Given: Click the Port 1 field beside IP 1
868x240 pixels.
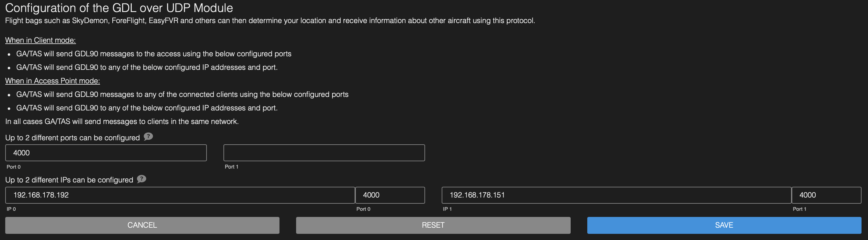Looking at the screenshot, I should [x=826, y=195].
